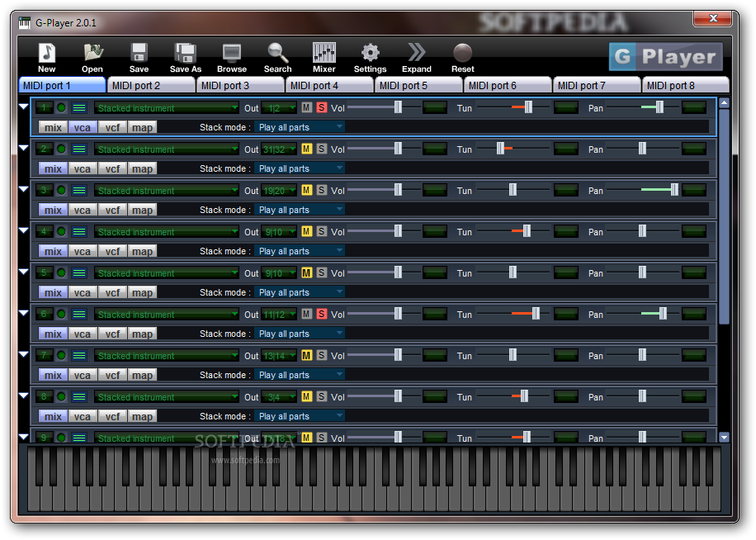
Task: Click the scrollbar down arrow
Action: point(724,438)
